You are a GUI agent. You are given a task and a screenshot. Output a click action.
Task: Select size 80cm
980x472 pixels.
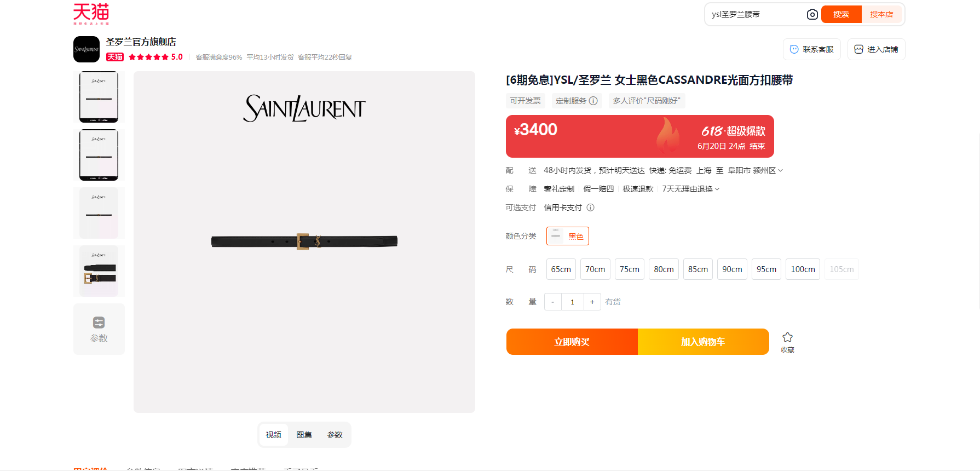pyautogui.click(x=664, y=269)
